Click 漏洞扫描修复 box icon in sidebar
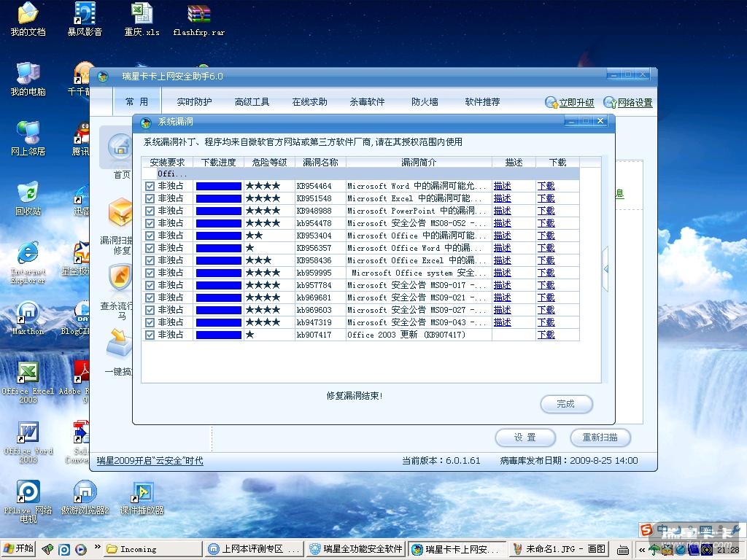 [120, 214]
